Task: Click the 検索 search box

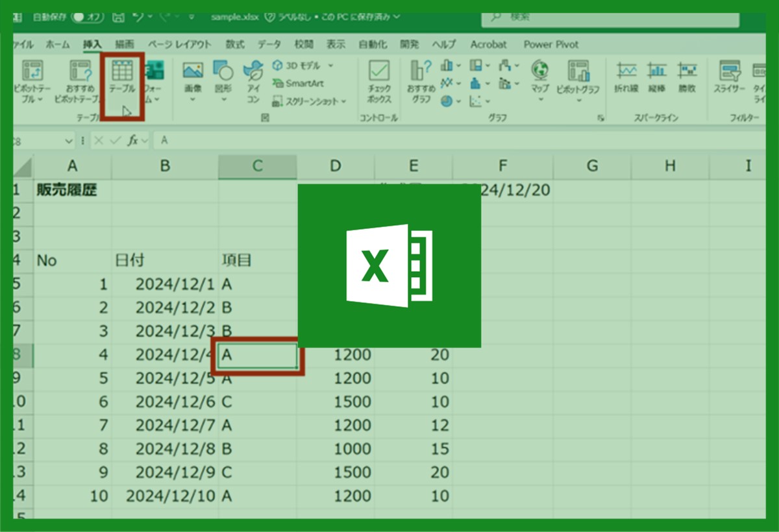Action: [x=610, y=17]
